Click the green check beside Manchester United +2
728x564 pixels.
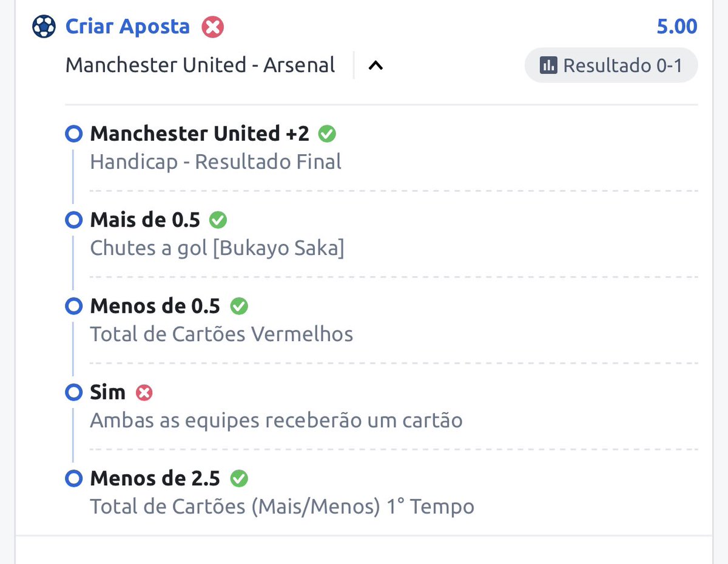327,134
